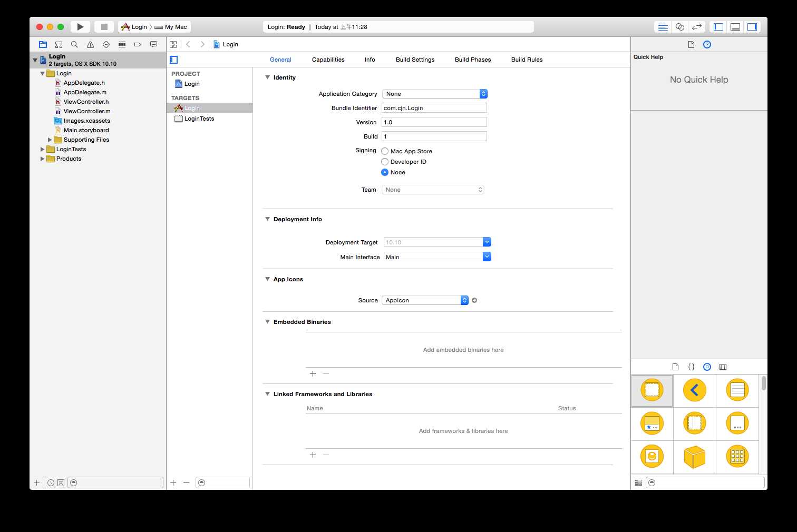Add a new target

[173, 482]
